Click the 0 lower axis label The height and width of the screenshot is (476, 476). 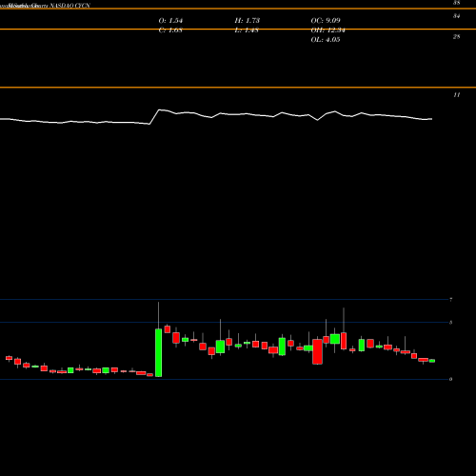(x=450, y=379)
